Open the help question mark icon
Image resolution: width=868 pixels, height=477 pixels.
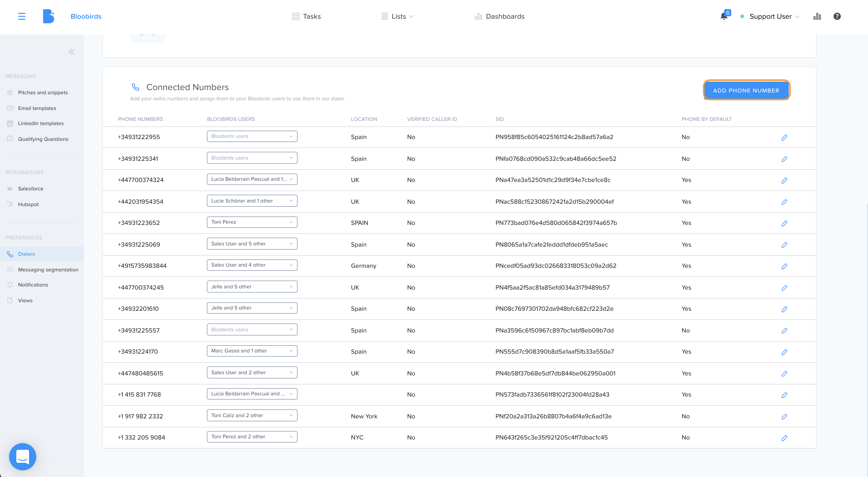coord(837,16)
